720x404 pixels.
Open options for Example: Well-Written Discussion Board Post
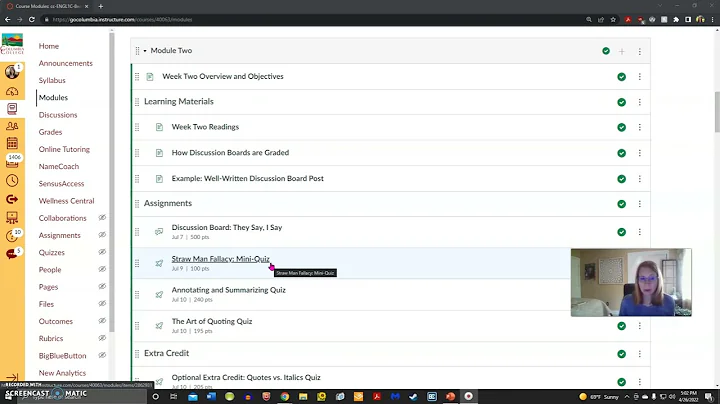click(640, 179)
